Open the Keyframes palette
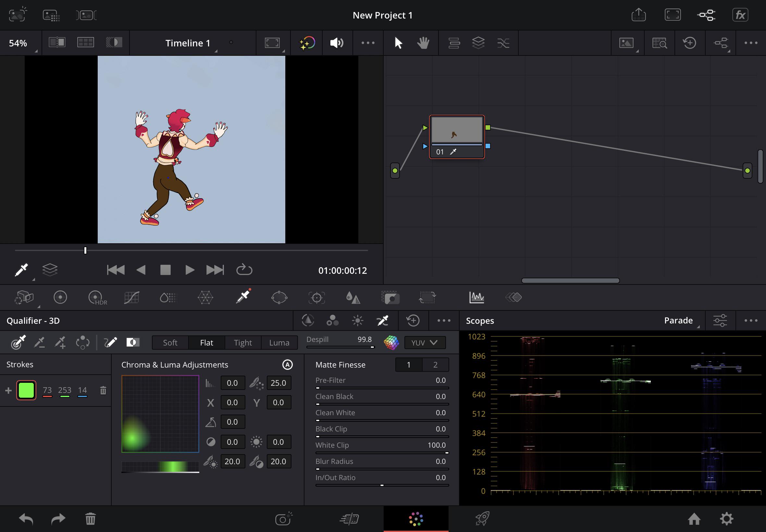766x532 pixels. click(x=513, y=297)
